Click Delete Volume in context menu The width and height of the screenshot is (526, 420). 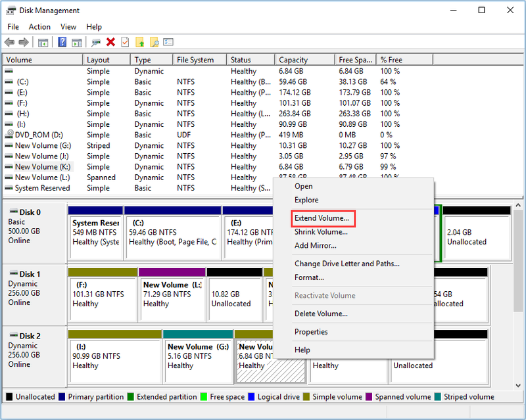click(x=321, y=314)
